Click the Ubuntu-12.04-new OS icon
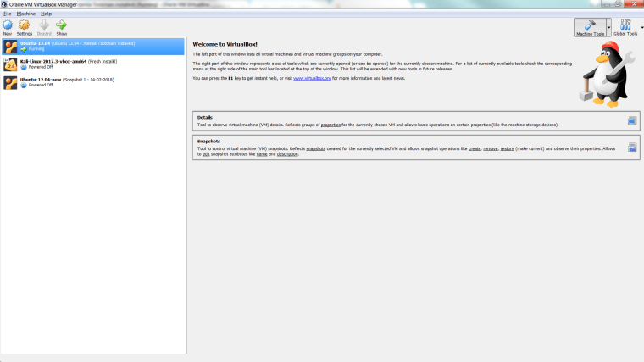This screenshot has height=362, width=644. (x=10, y=82)
